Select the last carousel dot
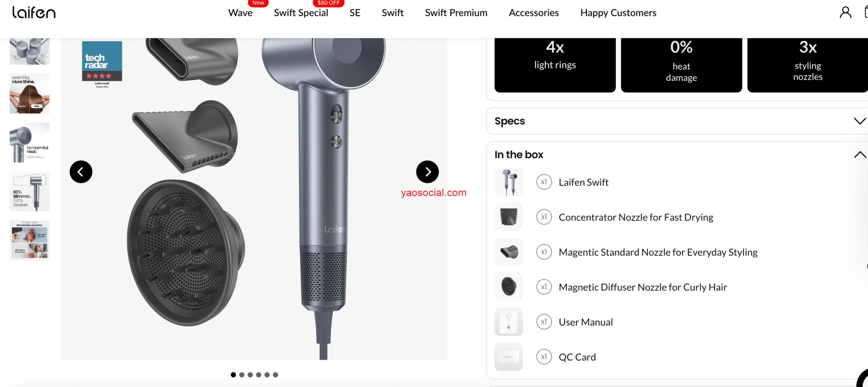868x387 pixels. click(276, 375)
